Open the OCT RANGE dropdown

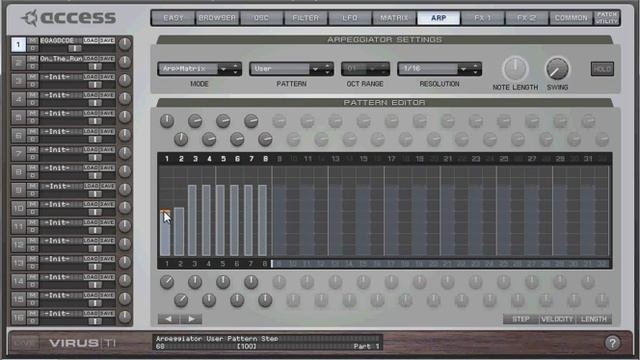365,69
